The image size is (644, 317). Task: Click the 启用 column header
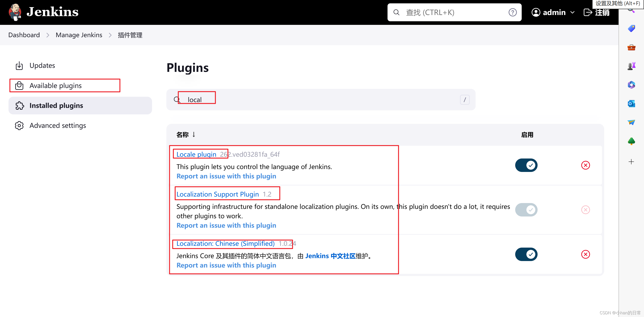point(527,135)
